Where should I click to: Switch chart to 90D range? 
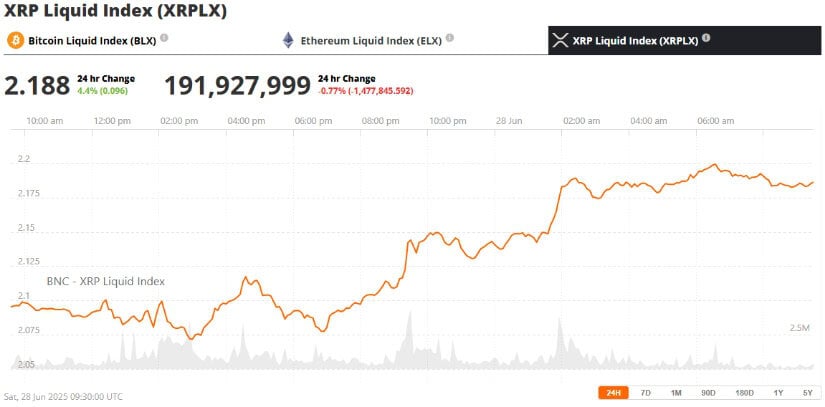tap(708, 392)
